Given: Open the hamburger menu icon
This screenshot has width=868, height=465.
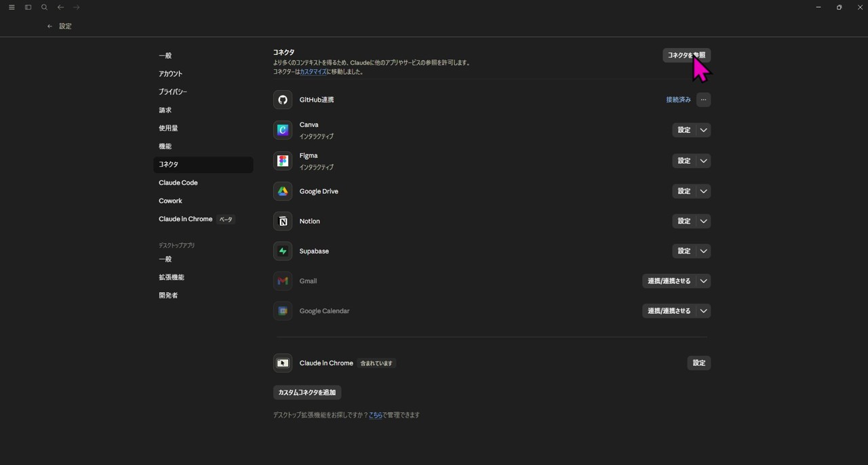Looking at the screenshot, I should (x=12, y=7).
